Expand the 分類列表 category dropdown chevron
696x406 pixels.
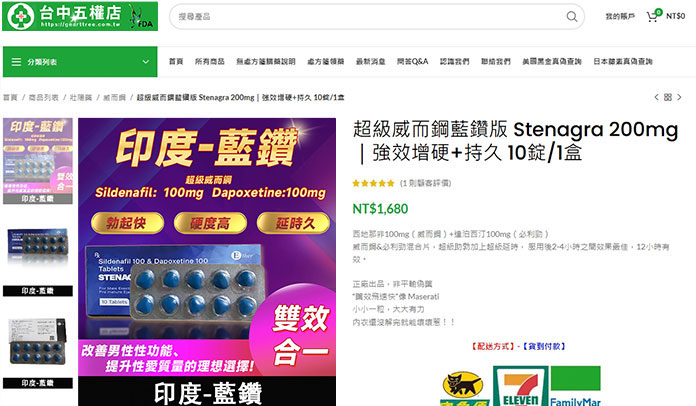click(146, 62)
